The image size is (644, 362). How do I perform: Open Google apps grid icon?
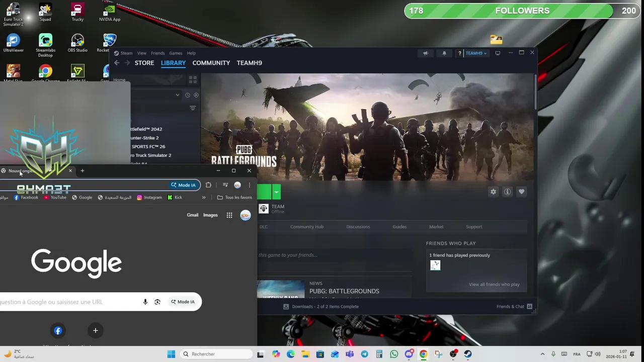pyautogui.click(x=229, y=215)
